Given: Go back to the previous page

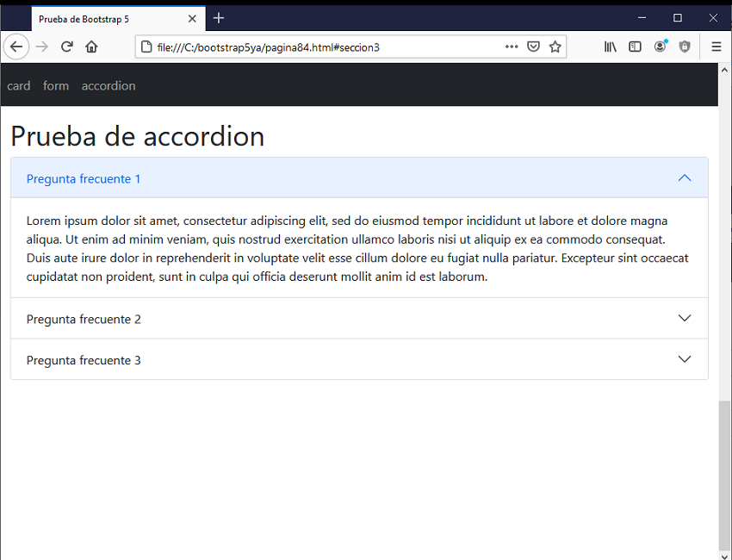Looking at the screenshot, I should (16, 47).
